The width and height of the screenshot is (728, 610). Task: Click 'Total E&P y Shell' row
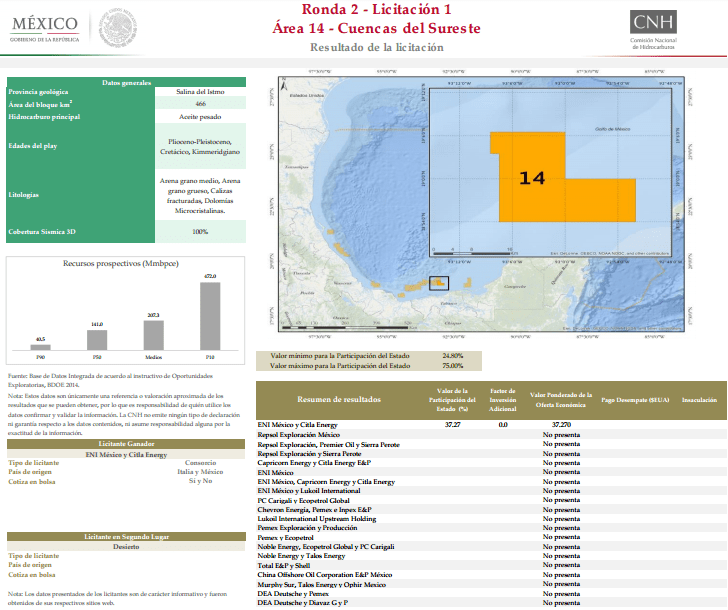491,565
